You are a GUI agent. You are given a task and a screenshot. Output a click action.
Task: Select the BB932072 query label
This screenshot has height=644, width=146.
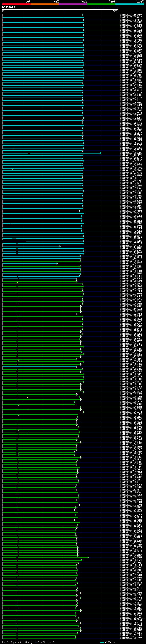(8, 8)
